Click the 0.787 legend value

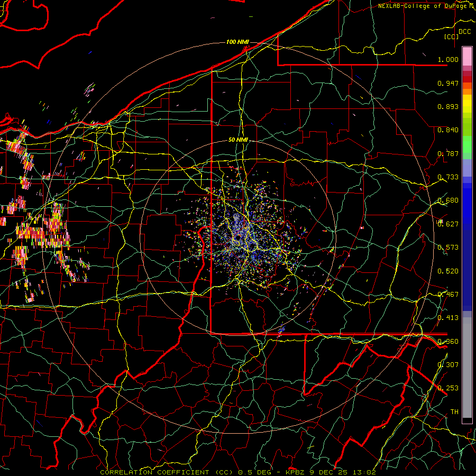[448, 153]
